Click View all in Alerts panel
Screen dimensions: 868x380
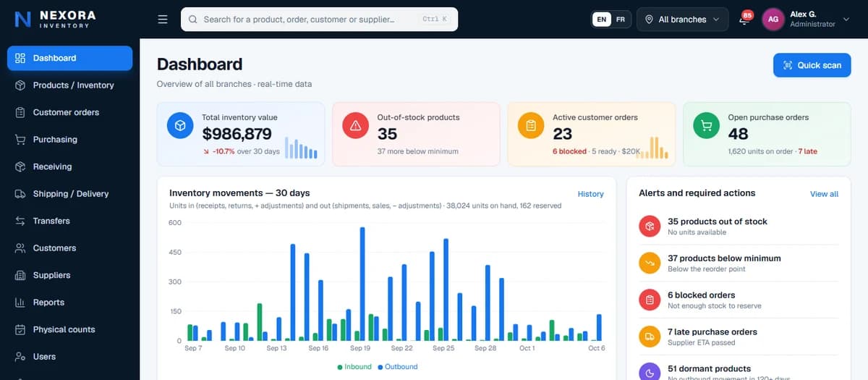click(824, 194)
